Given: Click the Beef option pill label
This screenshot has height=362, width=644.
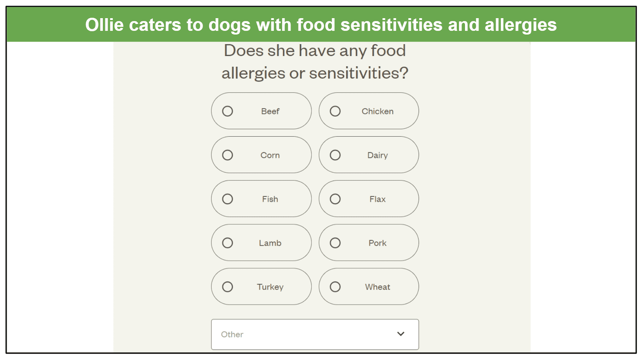Looking at the screenshot, I should [270, 111].
